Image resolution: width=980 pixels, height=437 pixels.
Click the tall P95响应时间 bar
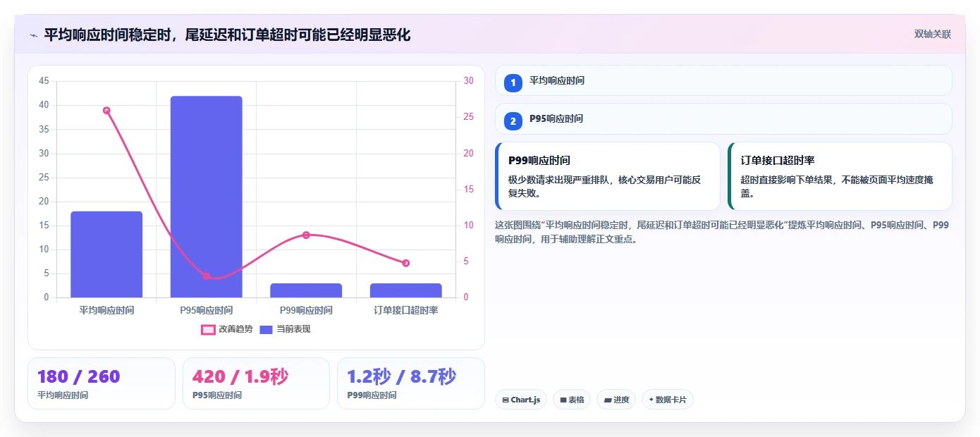point(207,197)
